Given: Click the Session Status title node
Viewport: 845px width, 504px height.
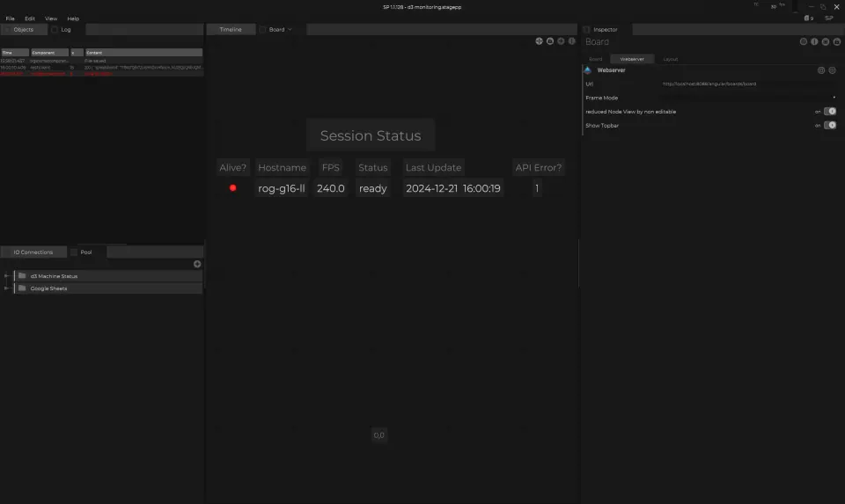Looking at the screenshot, I should 371,135.
